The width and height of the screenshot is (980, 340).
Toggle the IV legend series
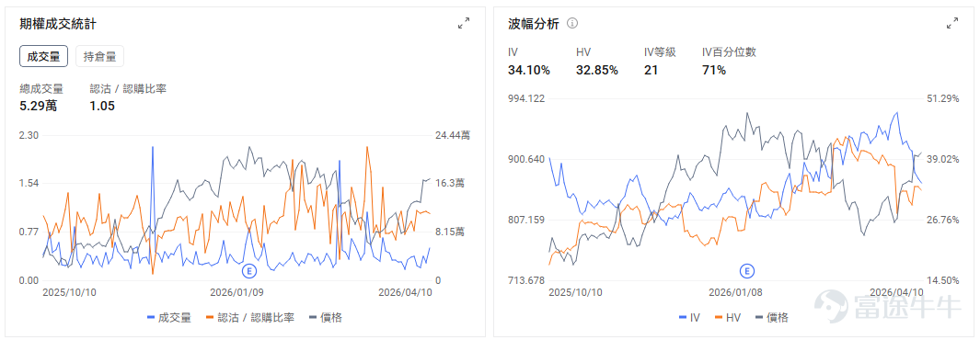click(688, 318)
